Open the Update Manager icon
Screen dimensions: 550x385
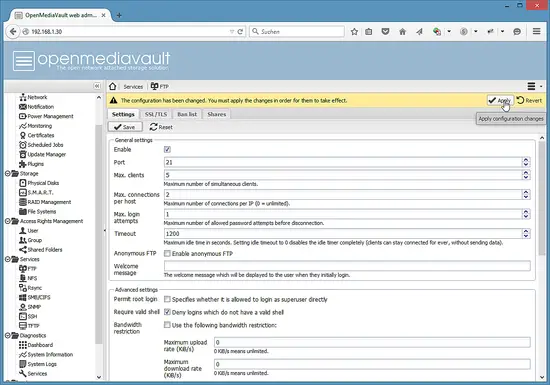23,154
